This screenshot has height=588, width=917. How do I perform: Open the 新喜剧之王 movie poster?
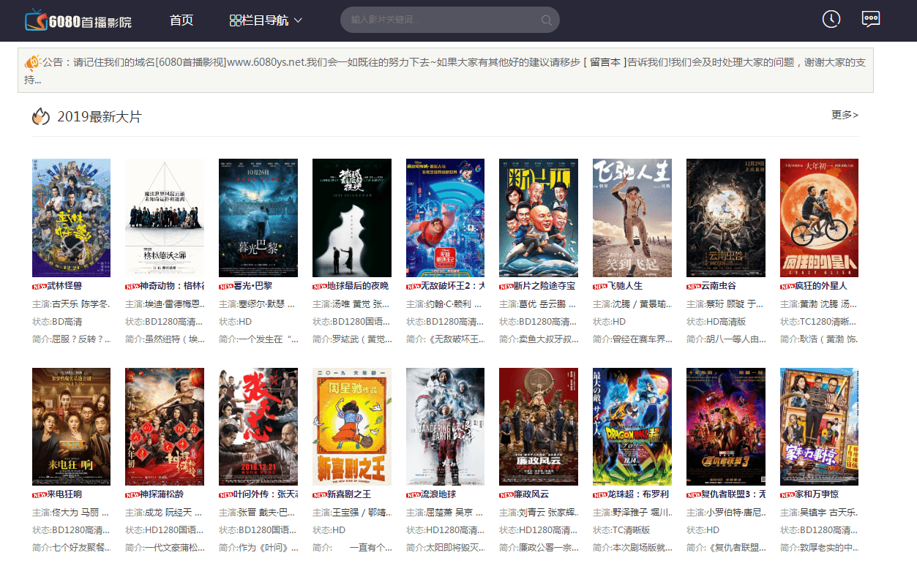351,426
